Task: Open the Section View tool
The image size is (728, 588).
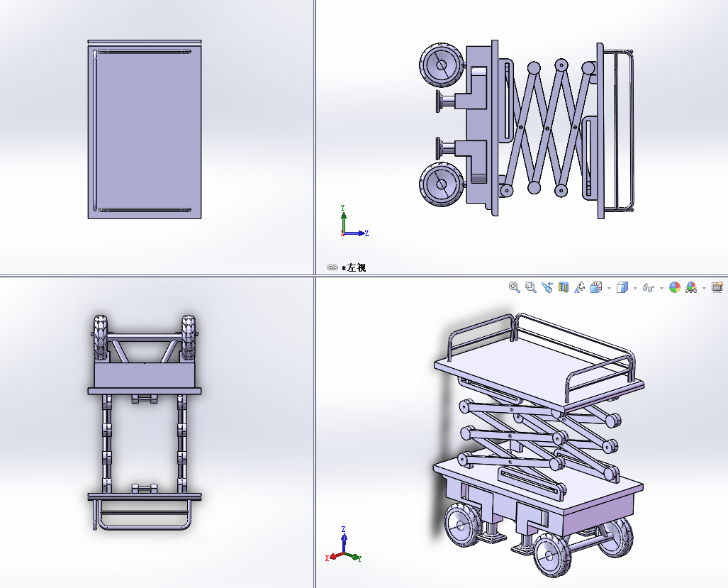Action: 563,287
